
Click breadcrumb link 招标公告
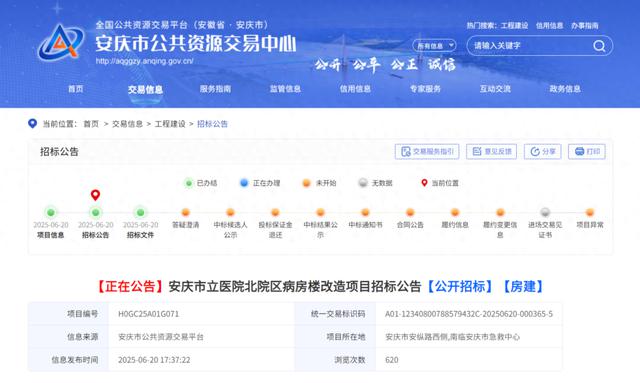pyautogui.click(x=212, y=124)
